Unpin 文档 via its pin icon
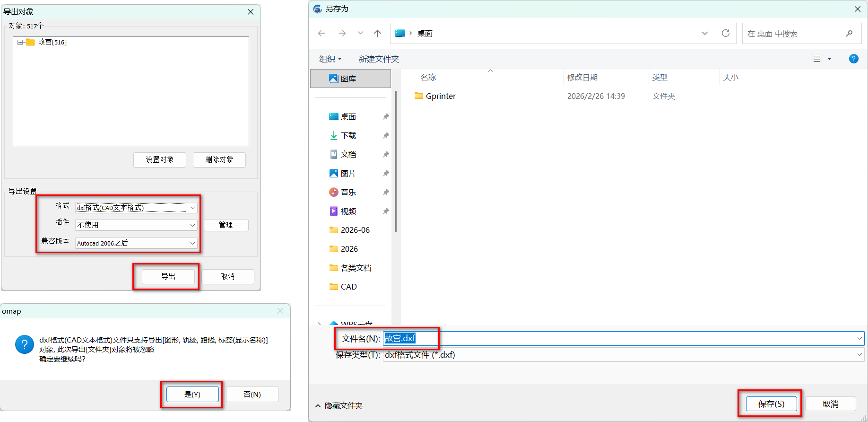Image resolution: width=868 pixels, height=422 pixels. pyautogui.click(x=386, y=154)
